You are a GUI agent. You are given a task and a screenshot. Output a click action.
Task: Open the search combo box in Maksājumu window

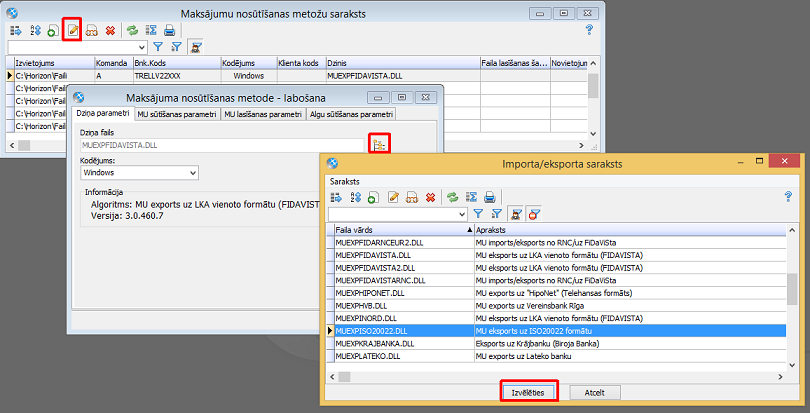coord(141,46)
